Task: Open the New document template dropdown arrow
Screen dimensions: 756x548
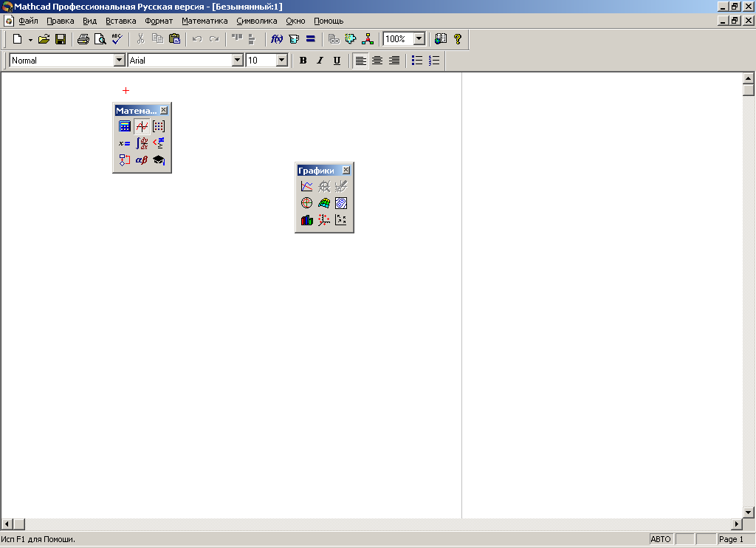Action: [x=30, y=40]
